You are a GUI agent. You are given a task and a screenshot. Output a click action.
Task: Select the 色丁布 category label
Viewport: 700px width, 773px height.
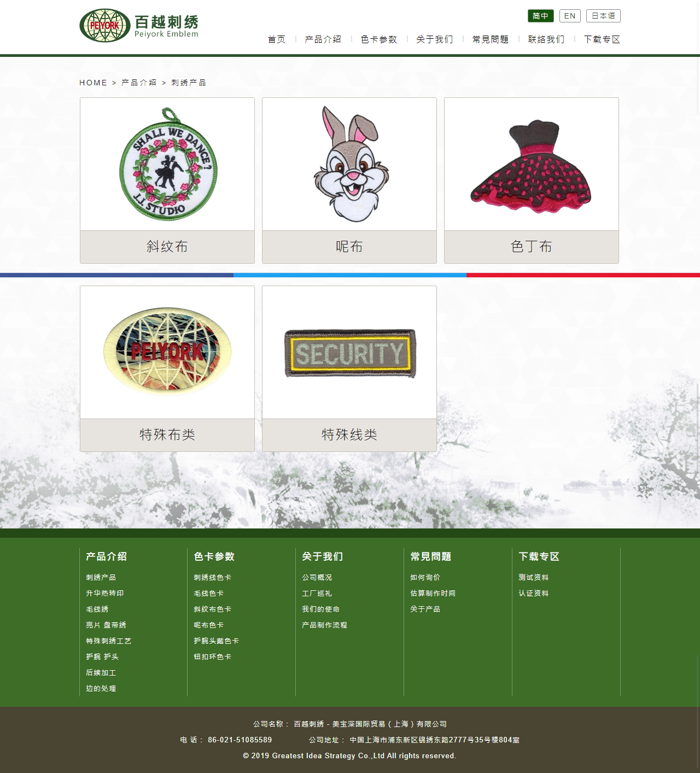[532, 247]
